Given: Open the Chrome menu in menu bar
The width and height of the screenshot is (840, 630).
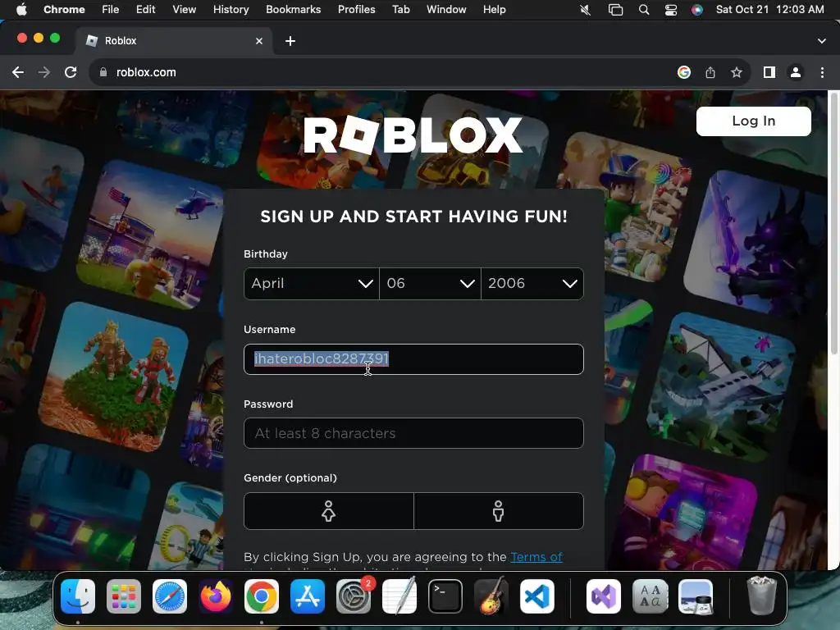Looking at the screenshot, I should click(64, 10).
